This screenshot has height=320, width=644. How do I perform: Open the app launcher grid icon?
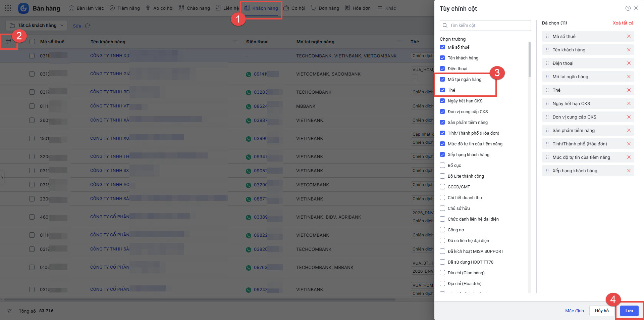tap(8, 8)
